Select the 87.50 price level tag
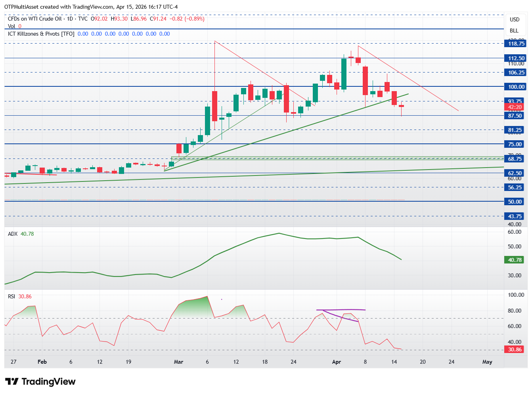This screenshot has height=395, width=532. 515,115
